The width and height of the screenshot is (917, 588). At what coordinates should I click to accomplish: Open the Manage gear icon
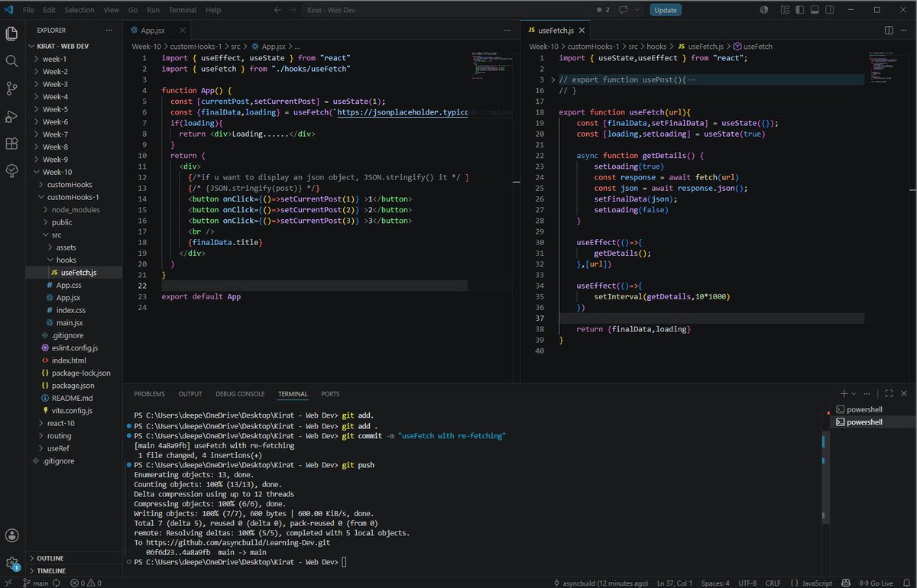(11, 564)
